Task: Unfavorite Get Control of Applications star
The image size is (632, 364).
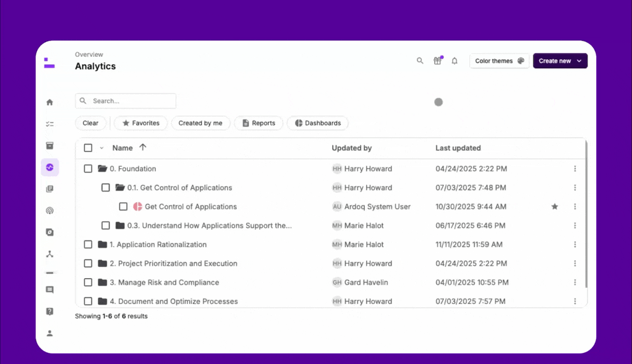Action: [555, 207]
